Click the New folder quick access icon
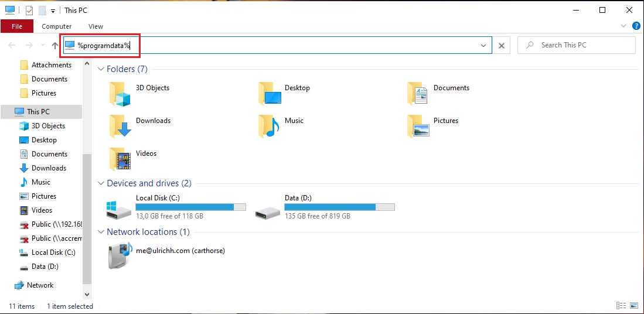 coord(42,11)
